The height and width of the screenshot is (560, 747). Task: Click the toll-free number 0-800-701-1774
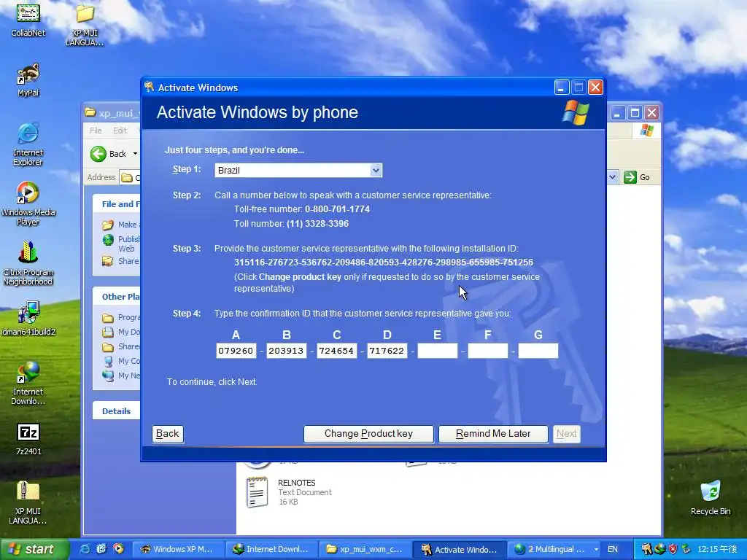337,209
